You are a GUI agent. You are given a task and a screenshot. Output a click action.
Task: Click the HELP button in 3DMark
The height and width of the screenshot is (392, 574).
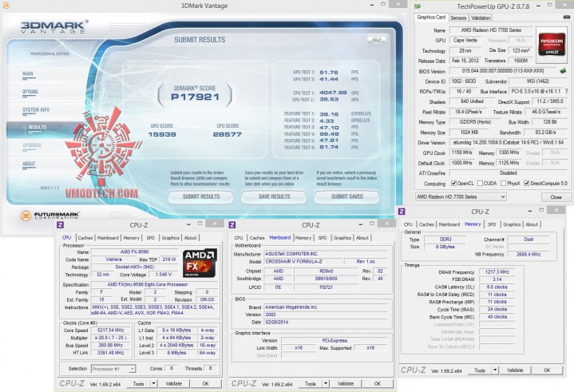[377, 40]
